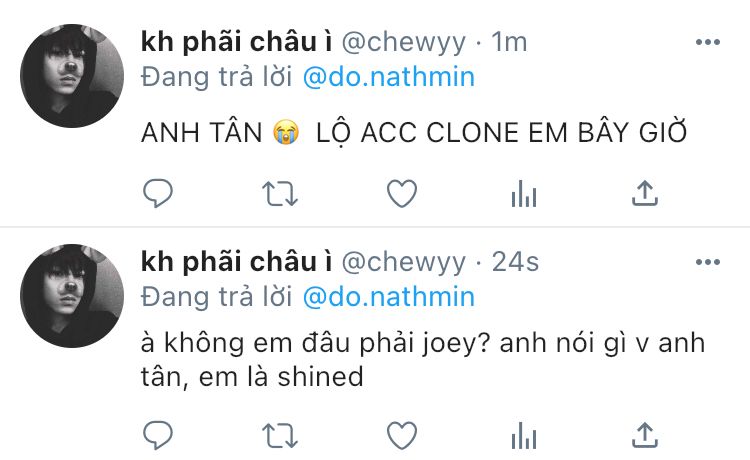View analytics of the first tweet
This screenshot has width=750, height=460.
[x=524, y=194]
